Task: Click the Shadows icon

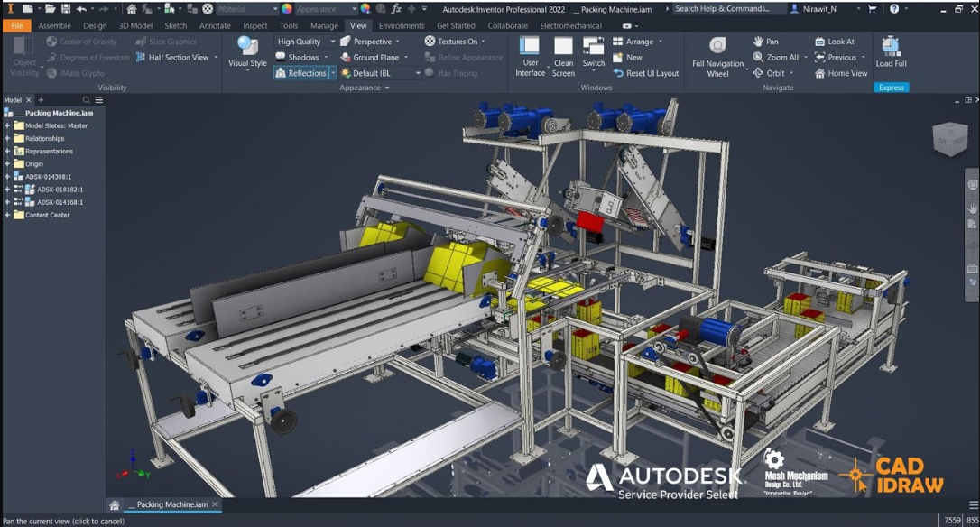Action: (x=281, y=57)
